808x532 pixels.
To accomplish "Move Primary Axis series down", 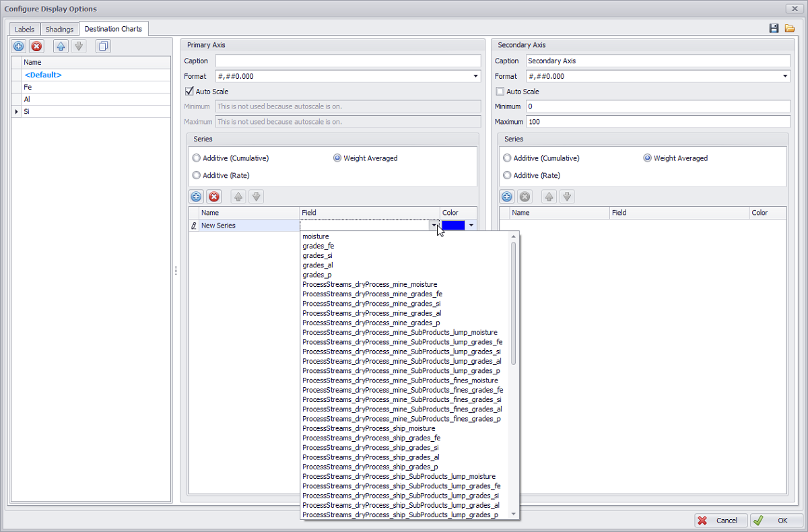I will 256,197.
